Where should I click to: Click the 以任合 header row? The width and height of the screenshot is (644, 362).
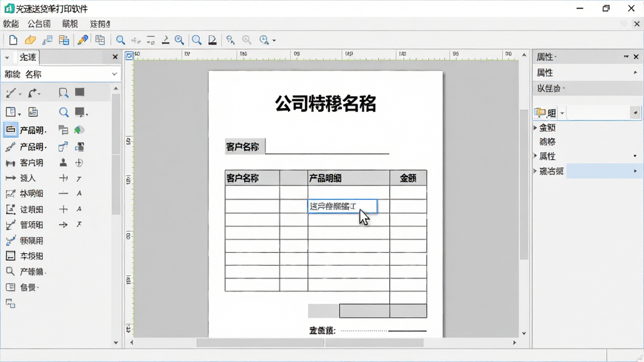(x=587, y=88)
